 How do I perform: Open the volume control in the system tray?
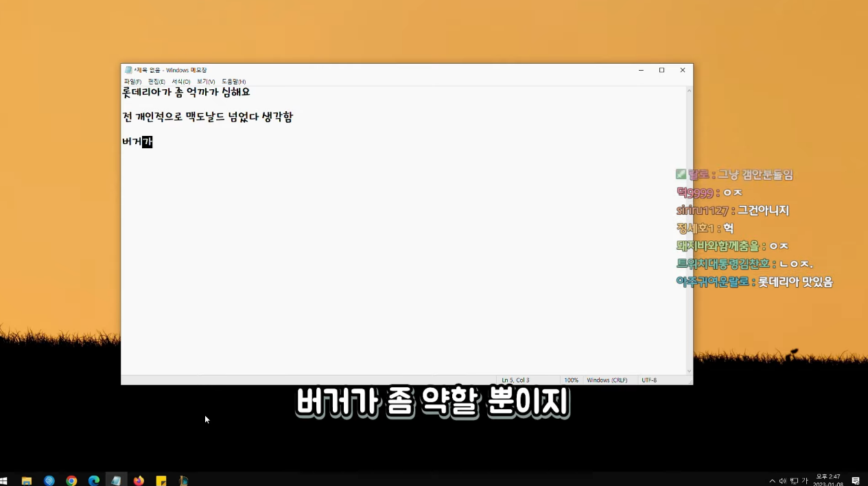782,481
